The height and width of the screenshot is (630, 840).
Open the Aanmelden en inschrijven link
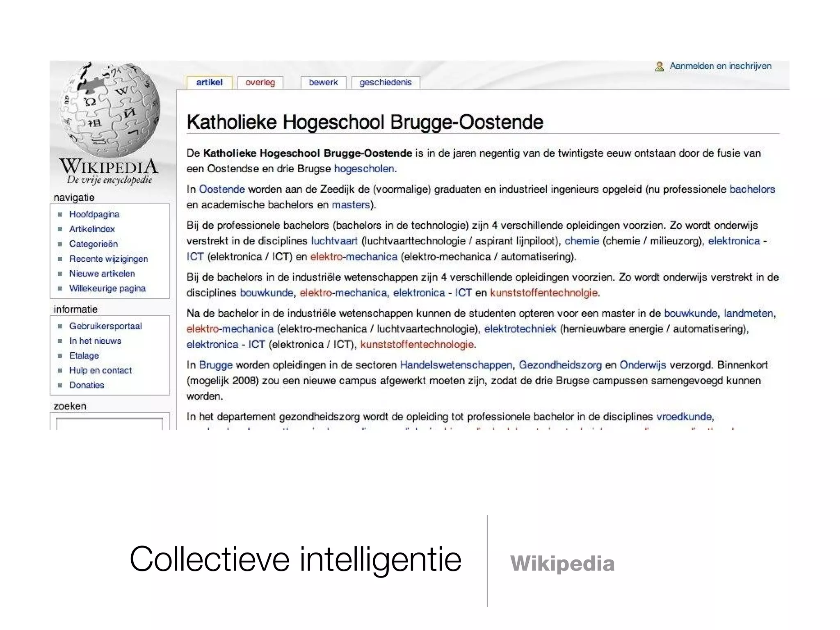[x=720, y=66]
